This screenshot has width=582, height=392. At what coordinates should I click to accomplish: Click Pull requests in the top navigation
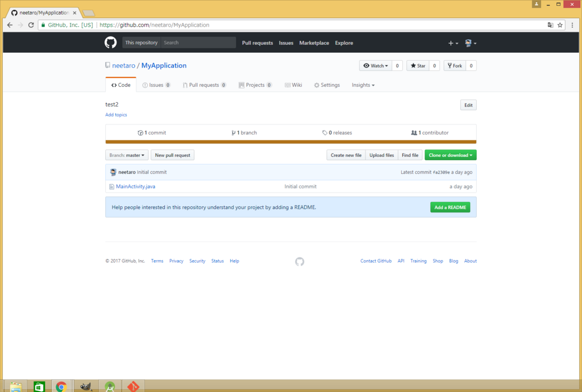coord(257,43)
